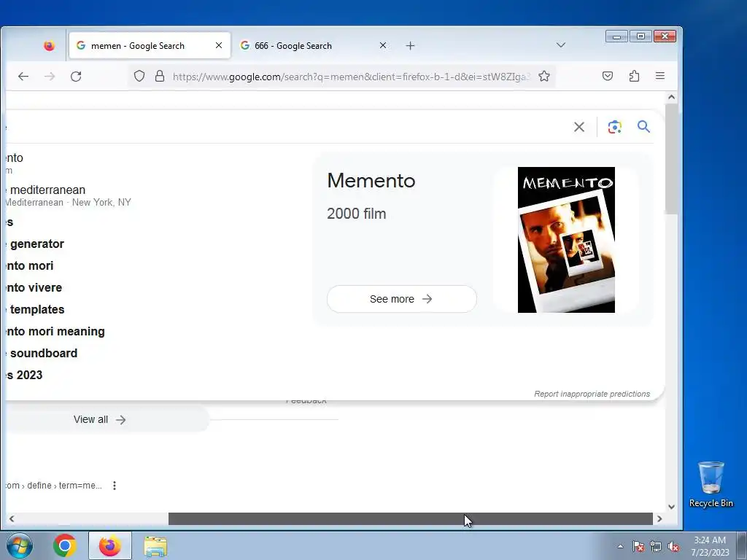Image resolution: width=747 pixels, height=560 pixels.
Task: Choose suggestion ending in 'generator'
Action: tap(37, 244)
